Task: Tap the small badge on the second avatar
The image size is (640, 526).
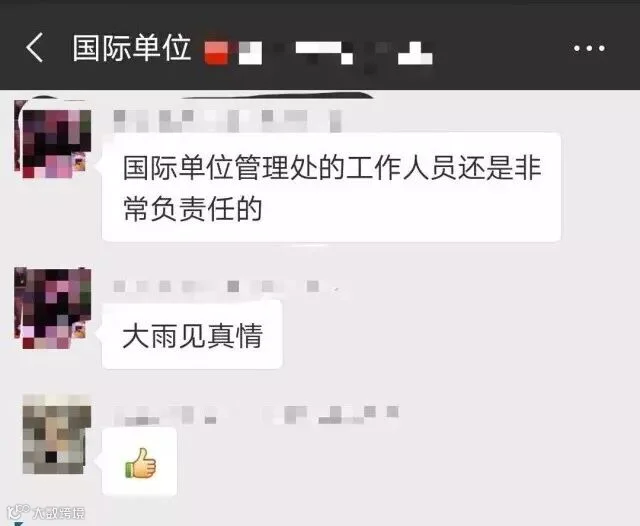Action: 80,330
